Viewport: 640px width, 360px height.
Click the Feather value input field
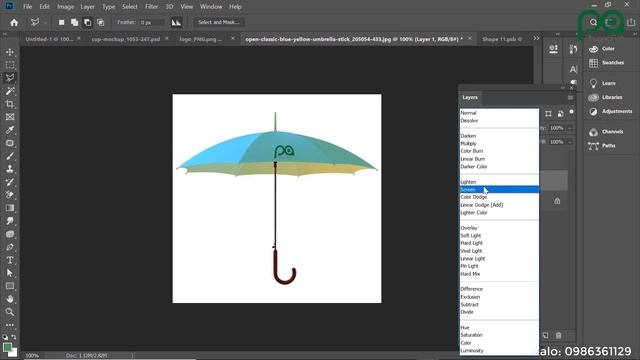(x=151, y=22)
